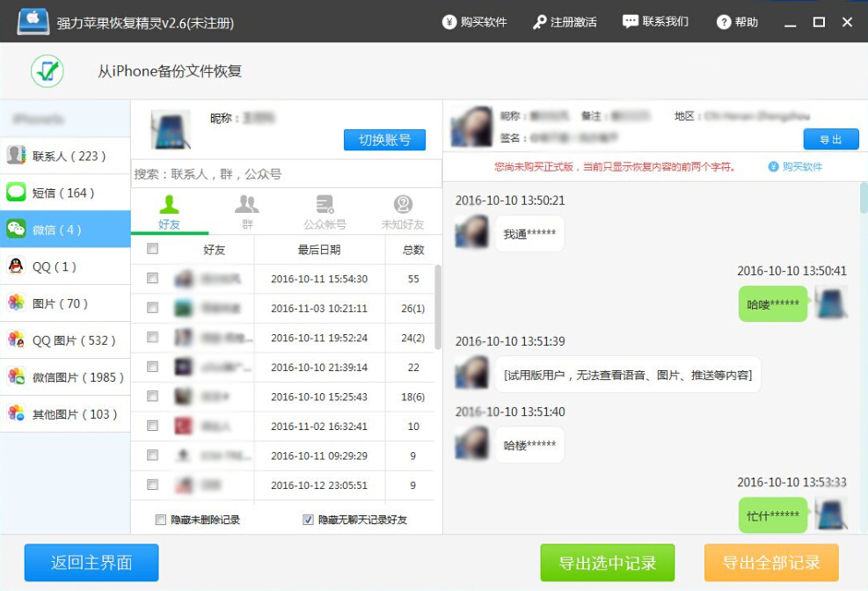Screen dimensions: 868x591
Task: Select QQ 图片 (532) in sidebar
Action: 65,339
